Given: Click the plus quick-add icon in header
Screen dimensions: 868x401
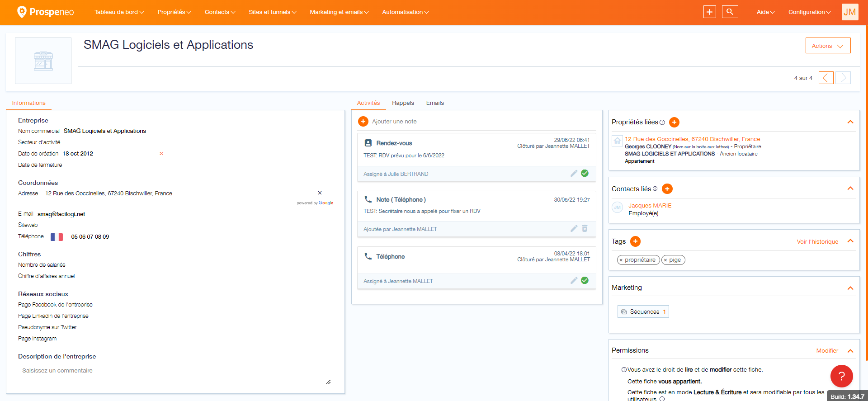Looking at the screenshot, I should (710, 12).
